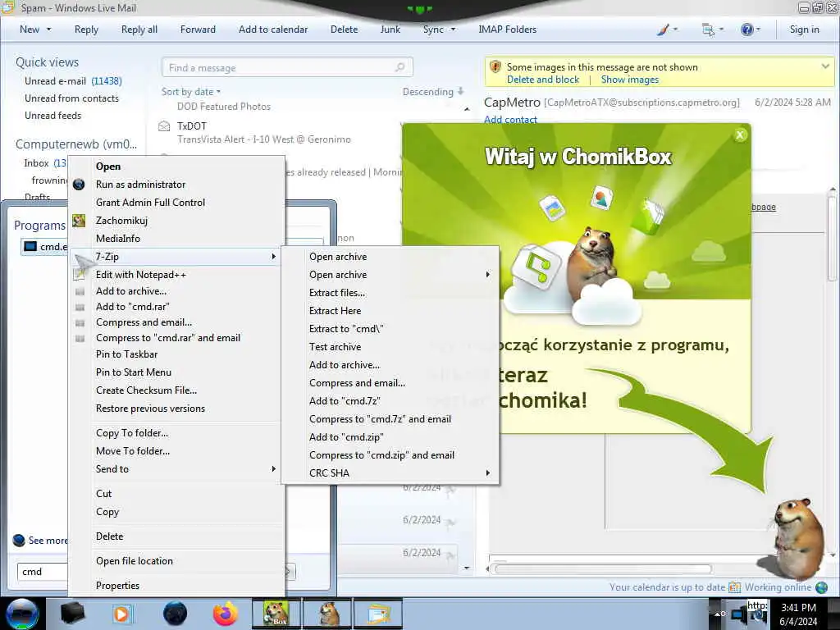Launch Firefox from the taskbar
Viewport: 840px width, 630px height.
coord(225,614)
